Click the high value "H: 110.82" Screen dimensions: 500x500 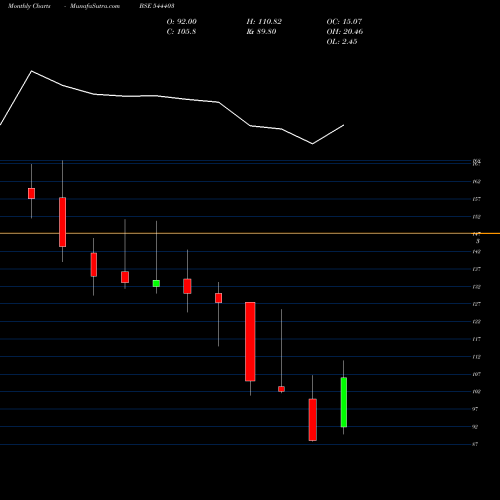tap(264, 22)
